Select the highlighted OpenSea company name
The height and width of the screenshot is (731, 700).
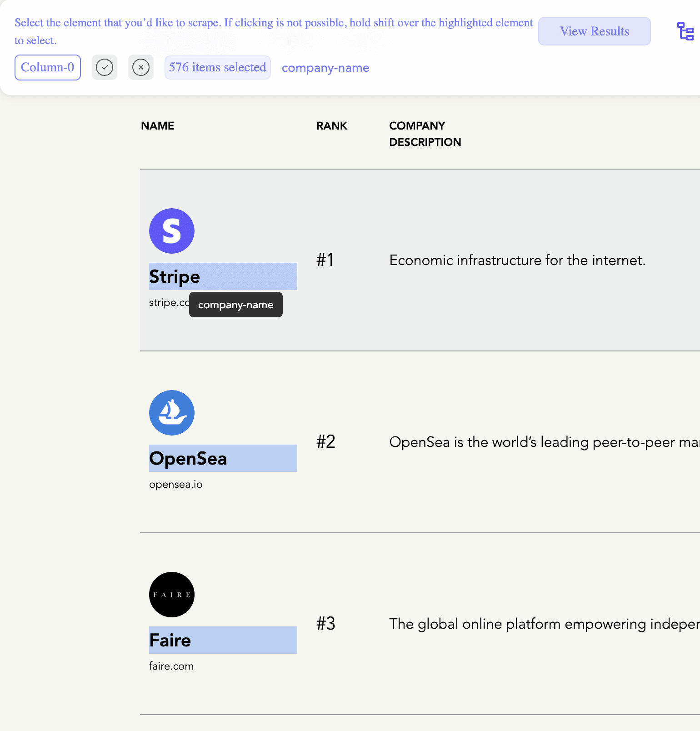coord(223,458)
